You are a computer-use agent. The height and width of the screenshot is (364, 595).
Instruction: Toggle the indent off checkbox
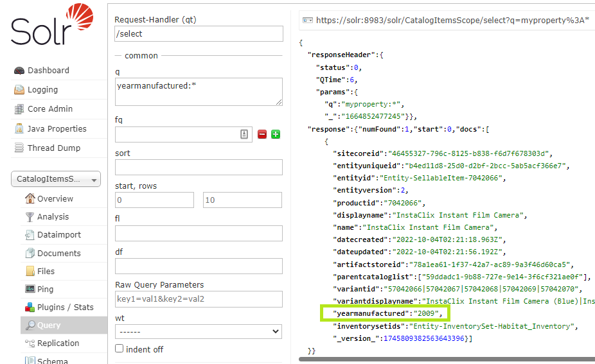point(119,349)
